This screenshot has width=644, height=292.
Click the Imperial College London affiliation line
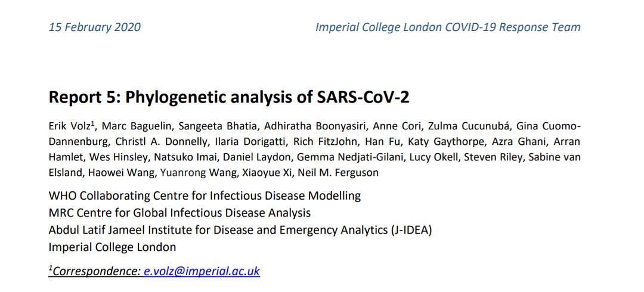pos(112,247)
